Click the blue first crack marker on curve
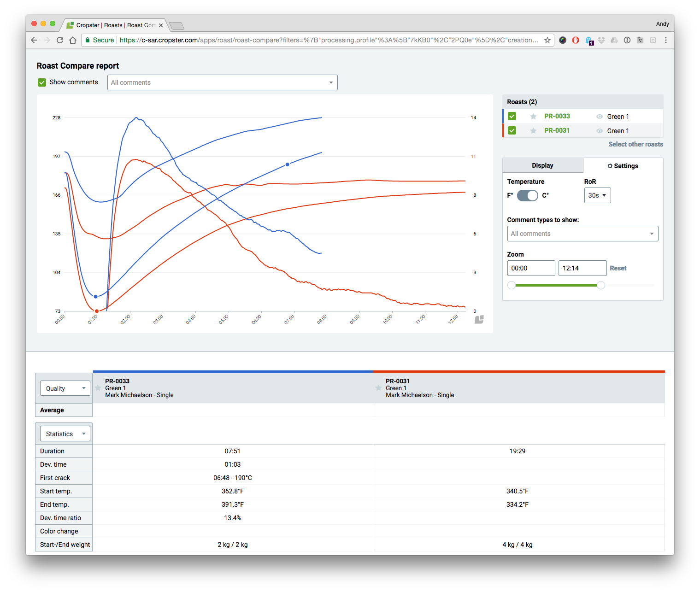 click(288, 164)
